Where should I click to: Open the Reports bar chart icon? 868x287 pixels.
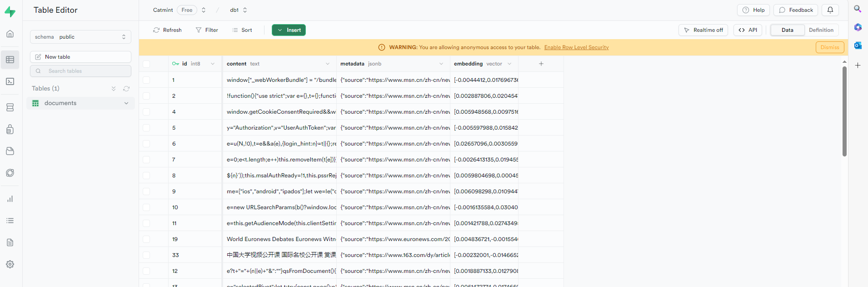[x=10, y=199]
